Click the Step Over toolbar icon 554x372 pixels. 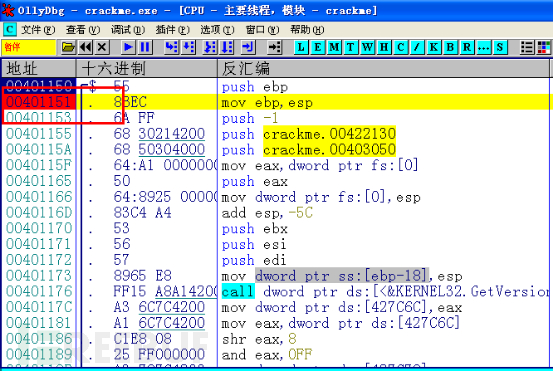tap(188, 47)
